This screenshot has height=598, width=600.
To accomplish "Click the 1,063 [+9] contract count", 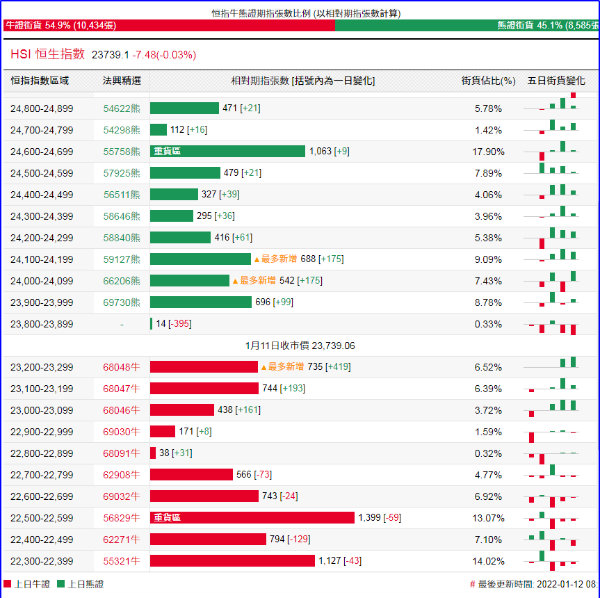I will (329, 151).
